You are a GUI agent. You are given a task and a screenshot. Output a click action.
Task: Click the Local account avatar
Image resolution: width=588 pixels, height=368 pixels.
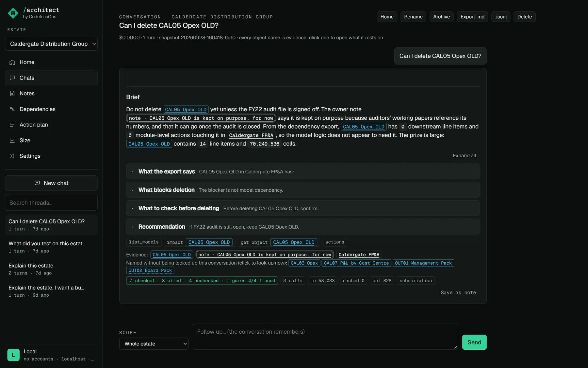(x=13, y=355)
